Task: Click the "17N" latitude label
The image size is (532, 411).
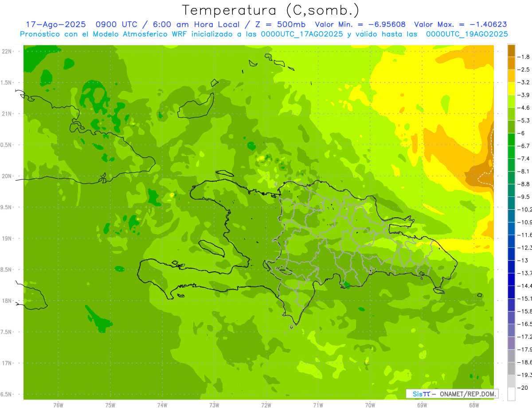Action: 7,363
